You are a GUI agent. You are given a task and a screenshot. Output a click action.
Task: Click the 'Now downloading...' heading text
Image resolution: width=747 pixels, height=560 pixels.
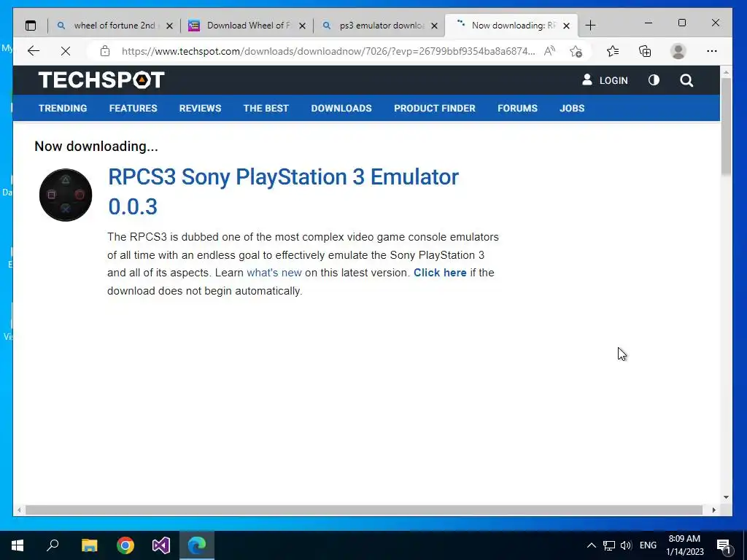click(96, 146)
